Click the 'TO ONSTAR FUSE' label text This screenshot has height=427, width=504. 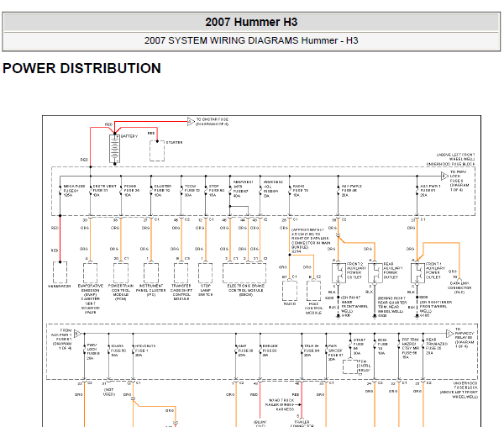[x=213, y=122]
